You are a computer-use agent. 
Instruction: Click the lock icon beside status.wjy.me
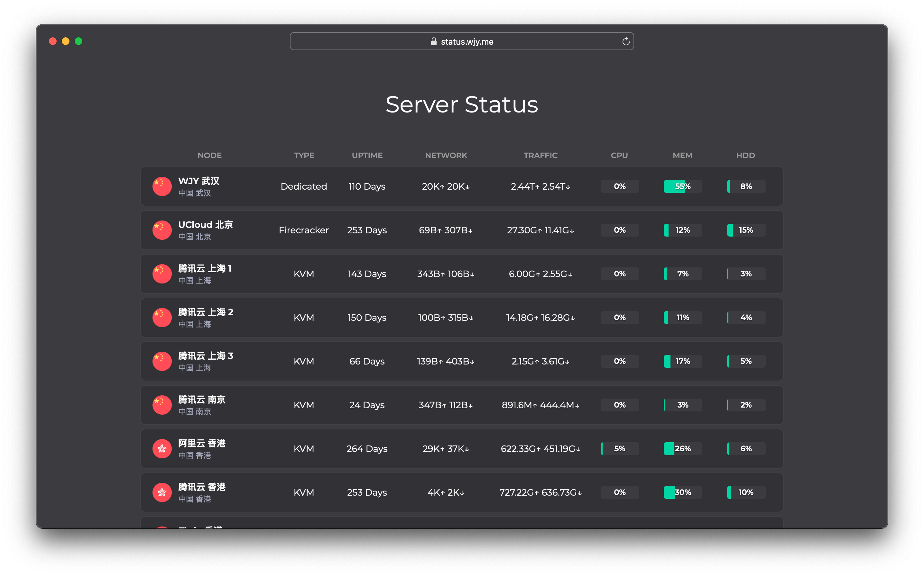433,41
